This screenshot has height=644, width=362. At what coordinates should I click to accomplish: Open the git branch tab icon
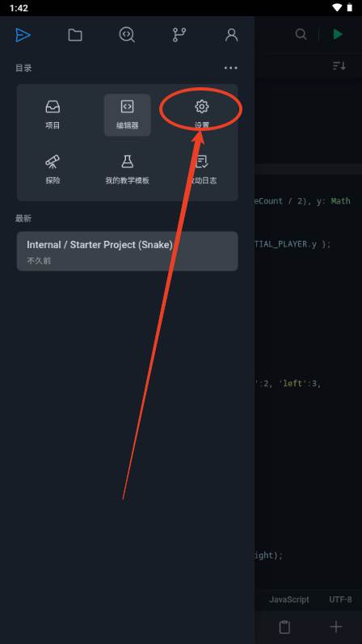tap(179, 35)
